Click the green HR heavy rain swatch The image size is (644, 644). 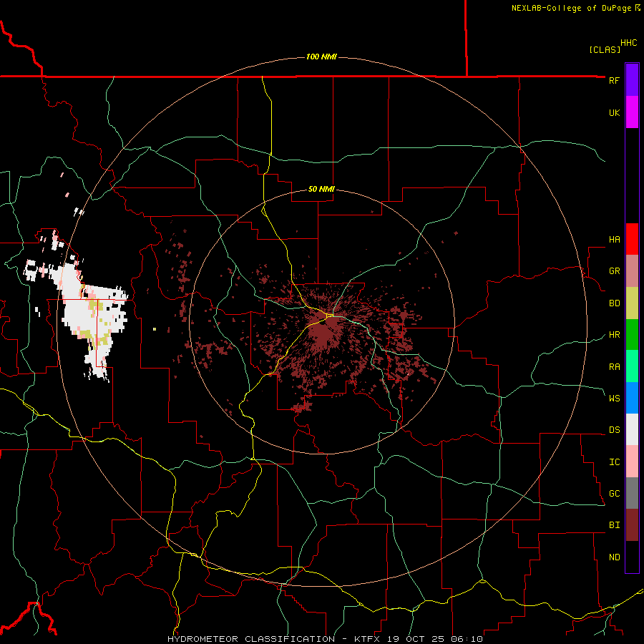632,335
